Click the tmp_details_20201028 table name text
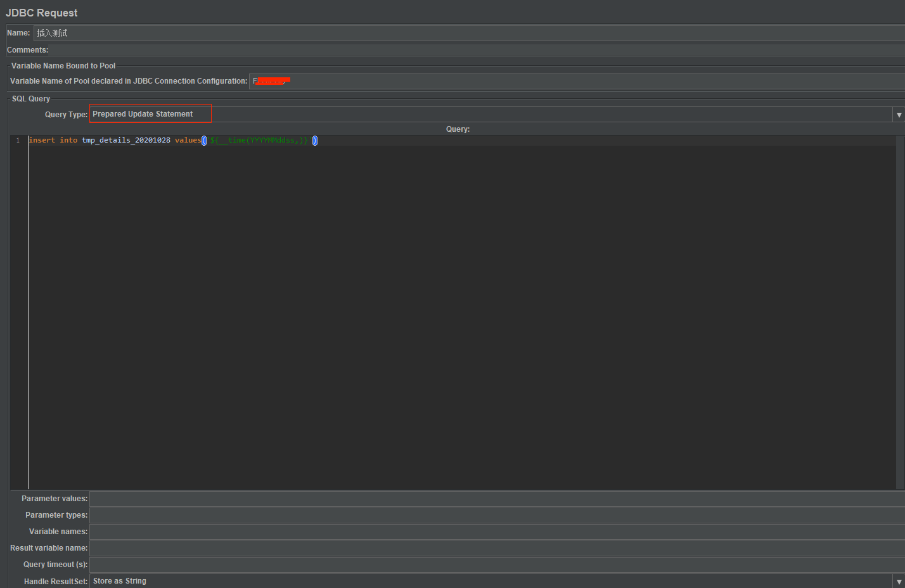This screenshot has height=588, width=905. (126, 141)
